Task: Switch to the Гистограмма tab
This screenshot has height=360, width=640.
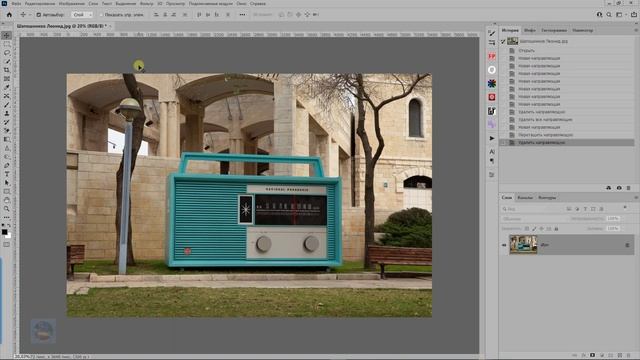Action: 554,30
